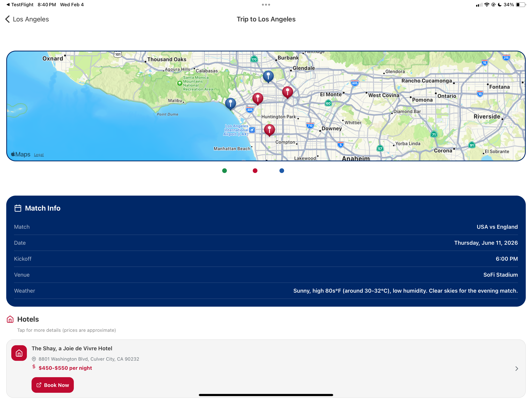Tap the 8801 Washington Blvd address

click(89, 359)
